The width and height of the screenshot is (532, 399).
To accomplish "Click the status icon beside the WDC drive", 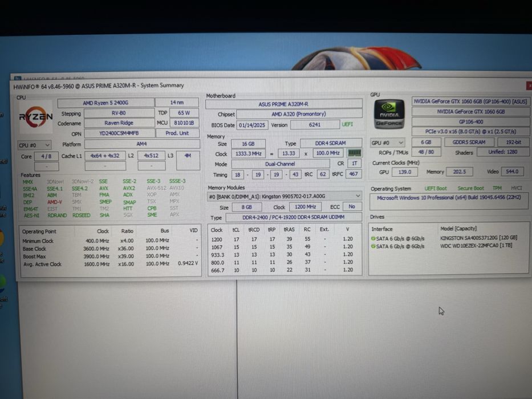I will coord(373,246).
